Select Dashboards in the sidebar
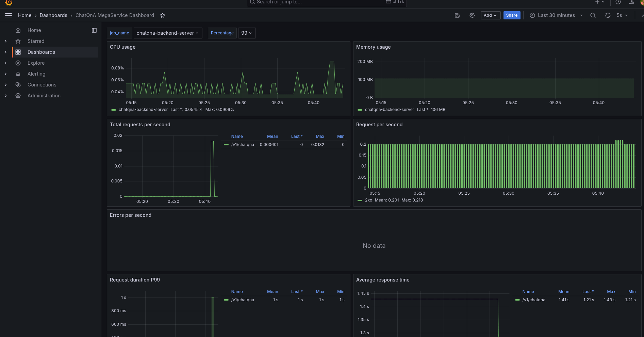The image size is (644, 337). pos(41,52)
